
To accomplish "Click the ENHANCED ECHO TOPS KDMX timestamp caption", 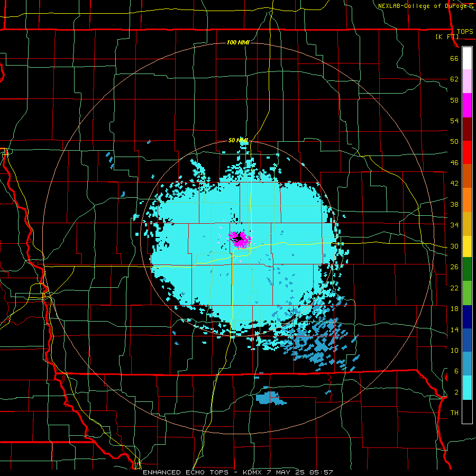I will pos(238,472).
